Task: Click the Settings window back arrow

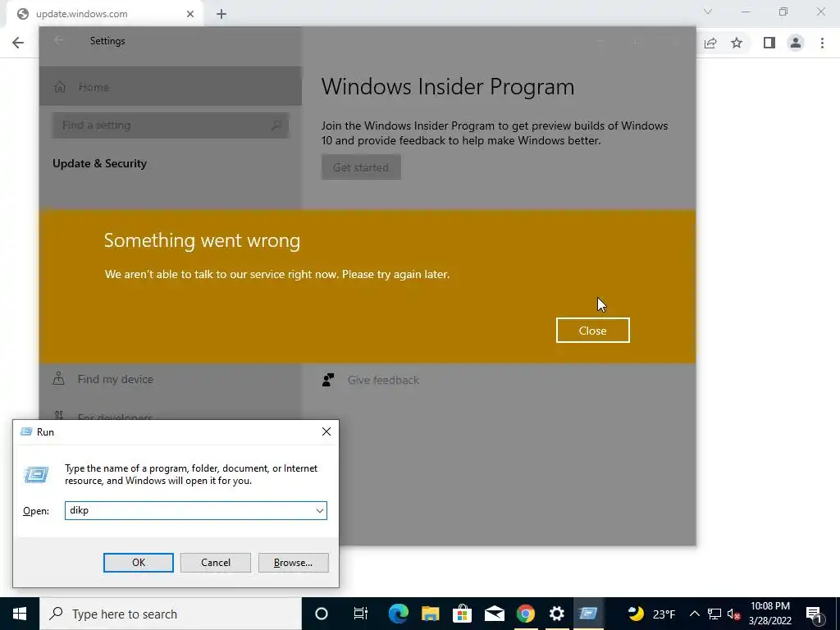Action: click(59, 41)
